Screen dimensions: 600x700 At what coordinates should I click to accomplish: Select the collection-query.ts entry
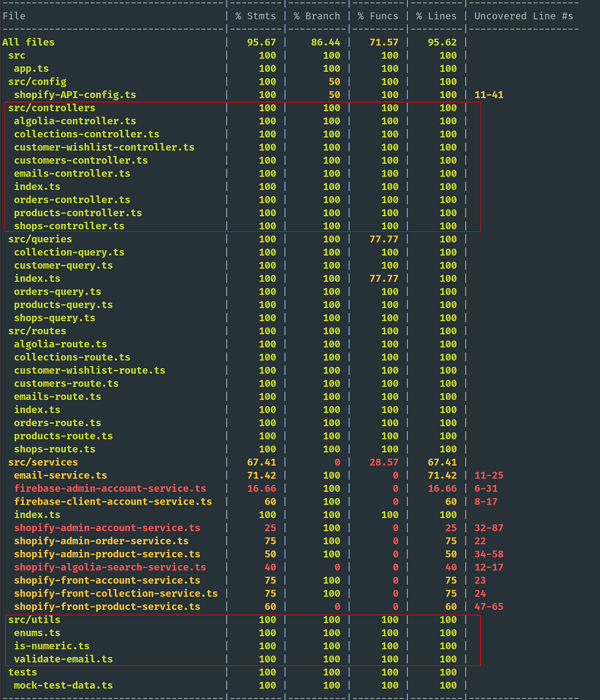pos(69,252)
